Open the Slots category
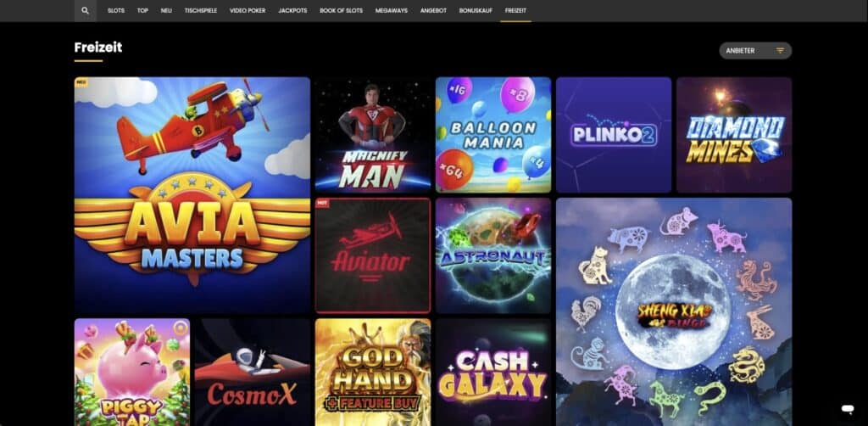This screenshot has height=426, width=868. [x=115, y=10]
